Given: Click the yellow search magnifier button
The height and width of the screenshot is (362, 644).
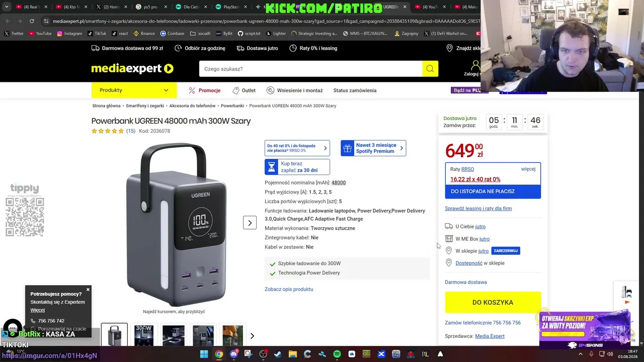Looking at the screenshot, I should pyautogui.click(x=430, y=69).
